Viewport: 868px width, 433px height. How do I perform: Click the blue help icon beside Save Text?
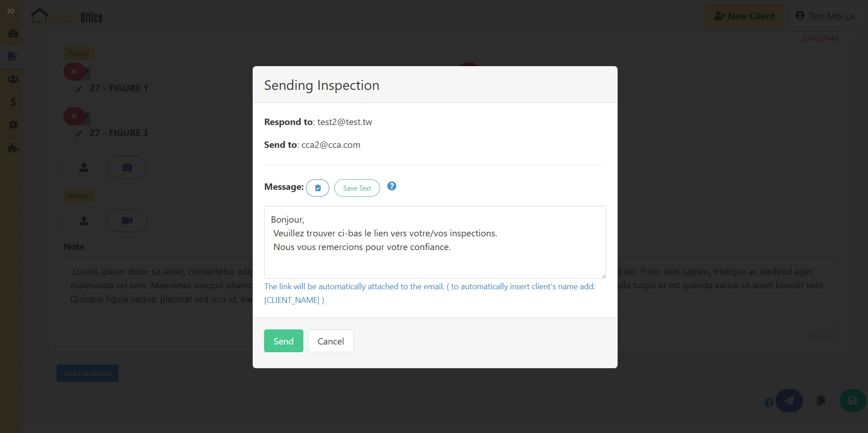pos(392,186)
